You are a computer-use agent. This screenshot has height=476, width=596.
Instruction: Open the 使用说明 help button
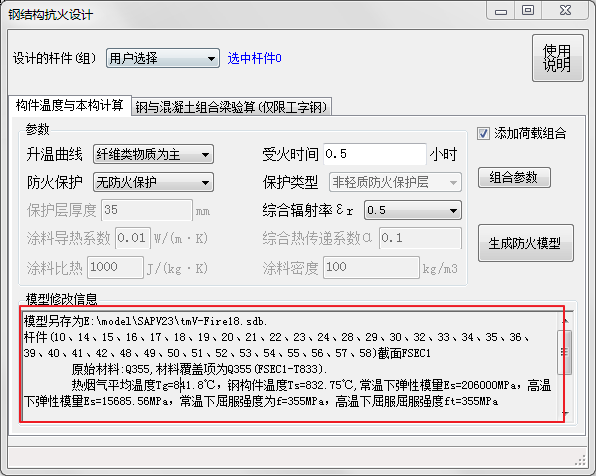(558, 58)
